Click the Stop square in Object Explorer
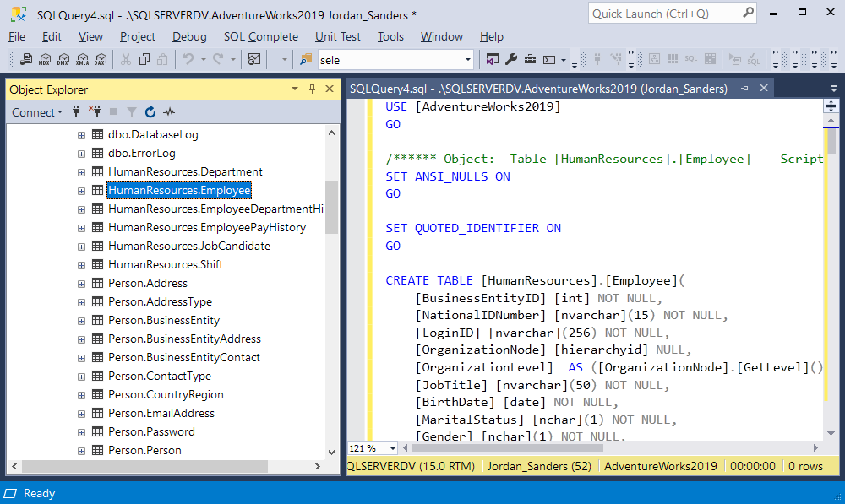Image resolution: width=845 pixels, height=504 pixels. tap(113, 111)
